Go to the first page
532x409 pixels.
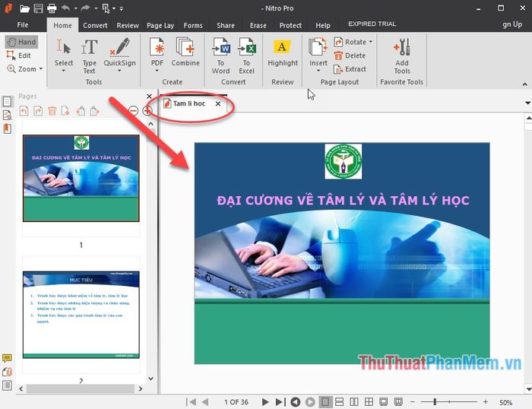coord(191,402)
